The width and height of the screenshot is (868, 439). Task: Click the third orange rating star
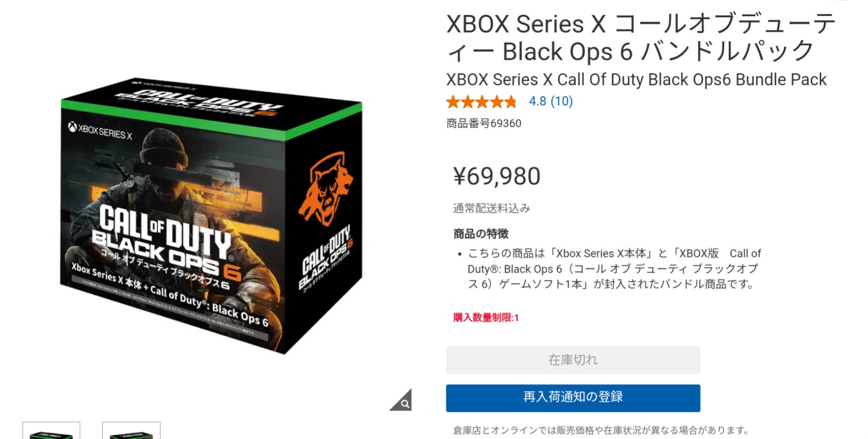(x=481, y=102)
